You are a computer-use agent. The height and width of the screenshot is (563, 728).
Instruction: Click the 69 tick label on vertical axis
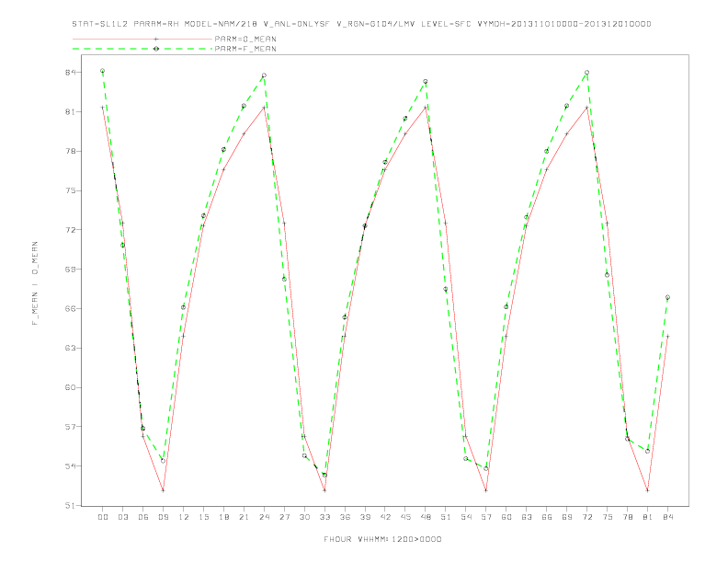click(71, 270)
